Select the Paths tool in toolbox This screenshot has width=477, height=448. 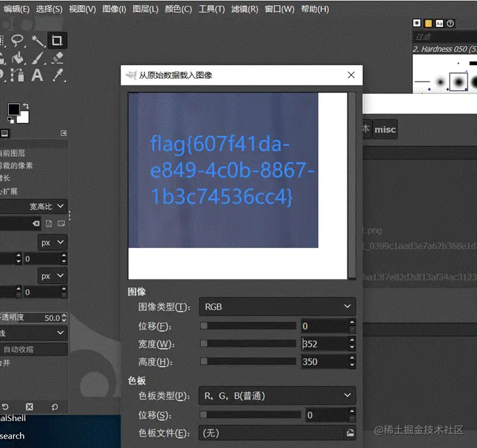(x=17, y=75)
